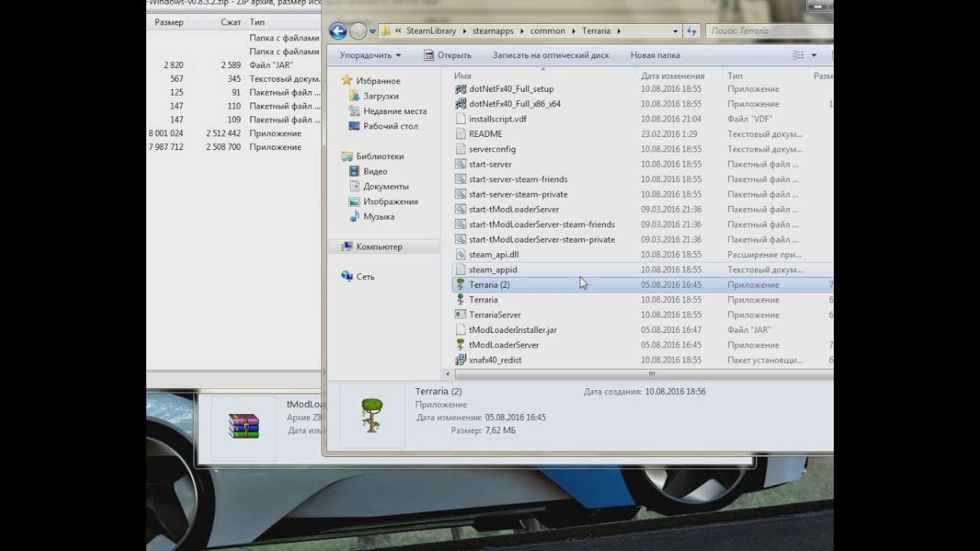Viewport: 980px width, 551px height.
Task: Click Terraria tree thumbnail in details pane
Action: (x=372, y=416)
